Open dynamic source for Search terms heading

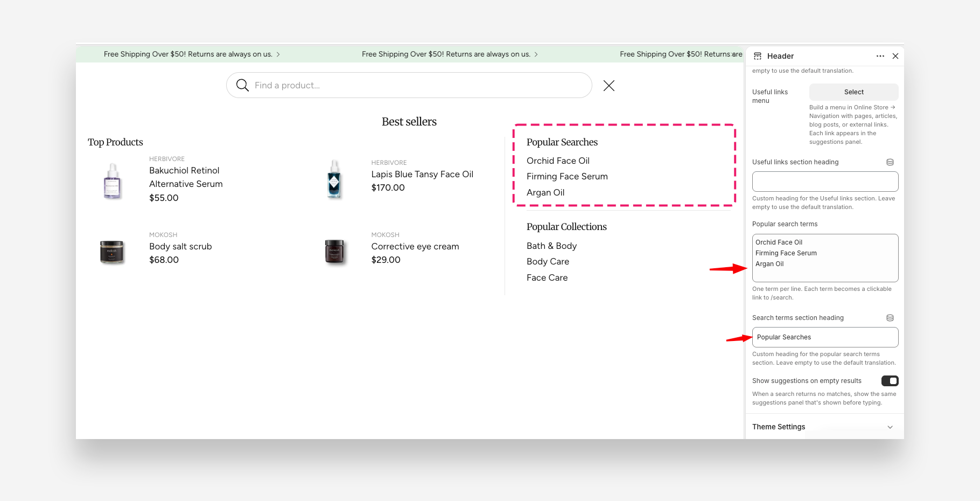coord(890,318)
